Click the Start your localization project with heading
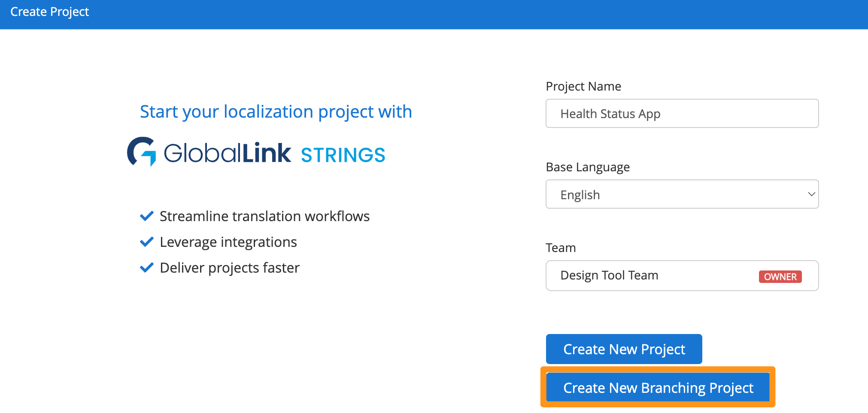This screenshot has height=413, width=868. click(276, 112)
